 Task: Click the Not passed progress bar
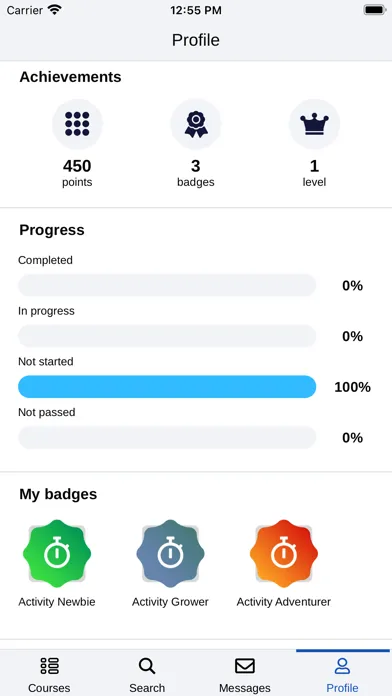(x=167, y=438)
